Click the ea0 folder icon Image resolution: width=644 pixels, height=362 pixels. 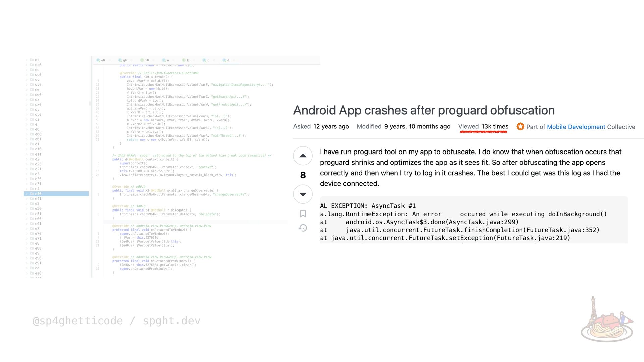click(x=32, y=273)
